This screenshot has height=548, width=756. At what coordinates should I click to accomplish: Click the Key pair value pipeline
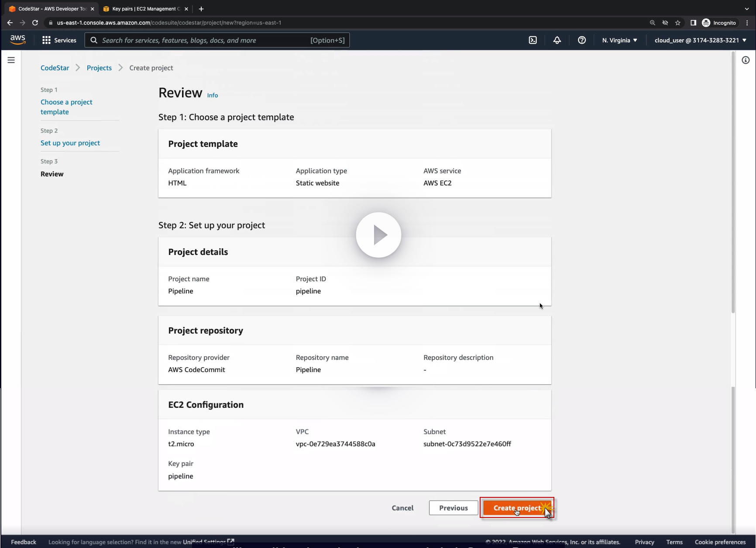tap(181, 476)
